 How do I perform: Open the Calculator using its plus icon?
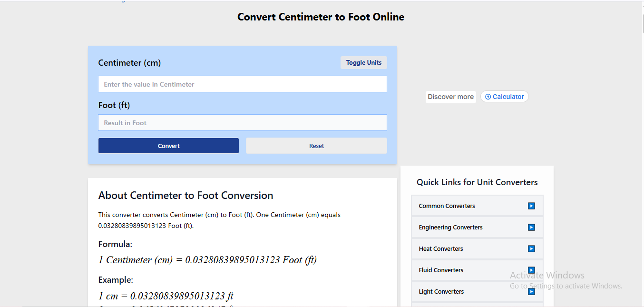click(x=488, y=96)
